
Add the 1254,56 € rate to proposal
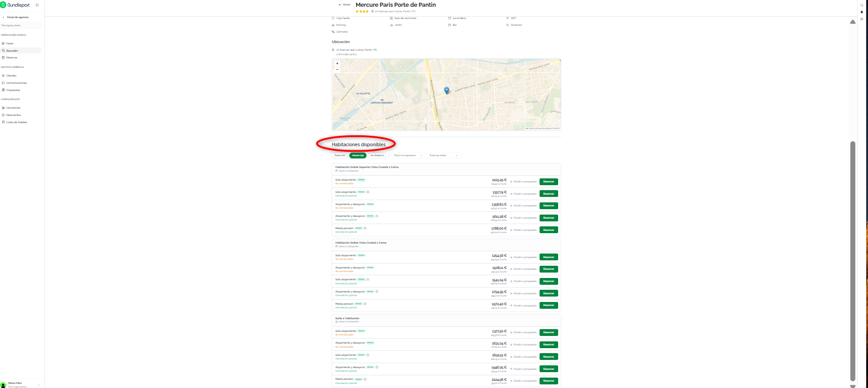coord(523,257)
